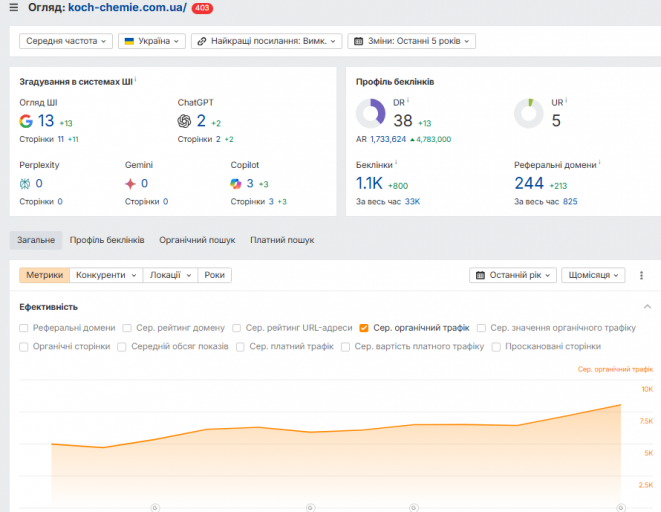Click all-time referring domains 825 link
661x512 pixels.
570,202
